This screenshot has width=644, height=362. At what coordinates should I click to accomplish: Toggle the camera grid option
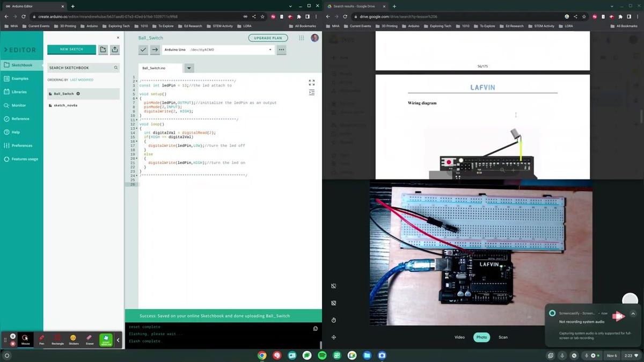333,303
